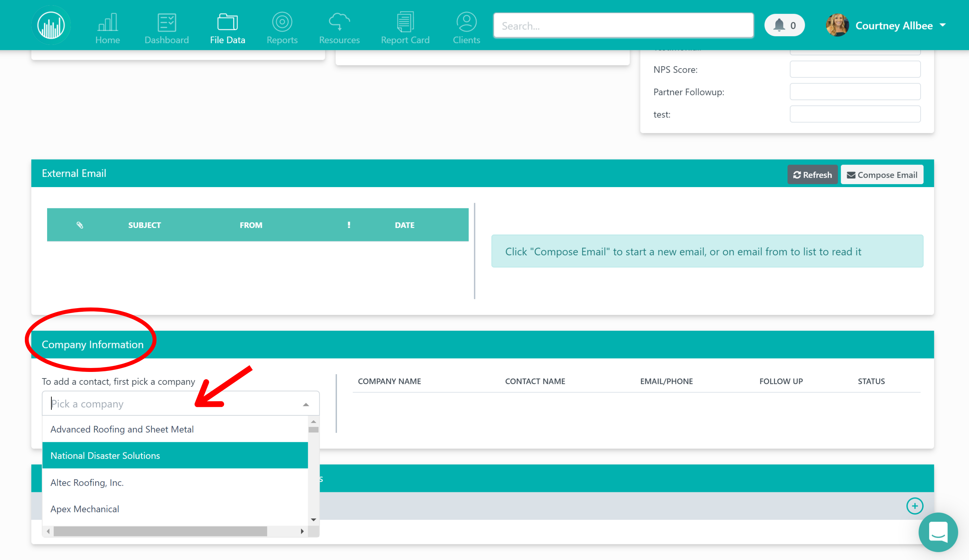Open Resources page

(x=339, y=28)
